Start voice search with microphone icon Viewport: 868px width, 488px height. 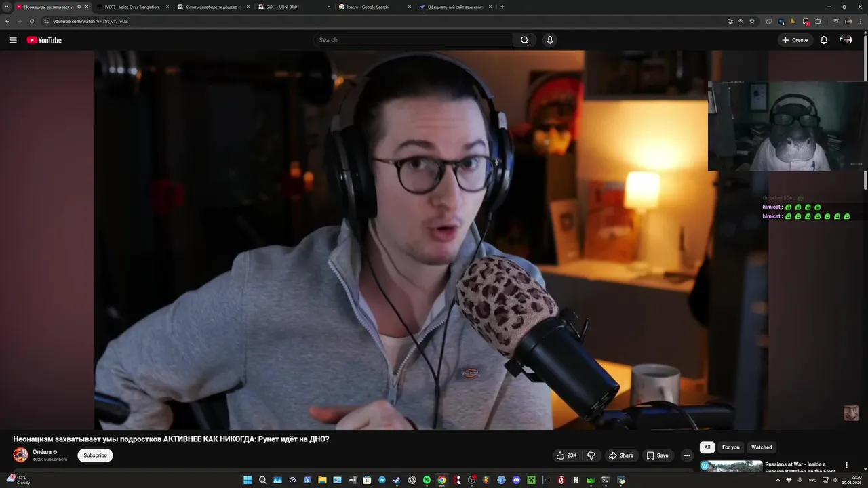(550, 40)
